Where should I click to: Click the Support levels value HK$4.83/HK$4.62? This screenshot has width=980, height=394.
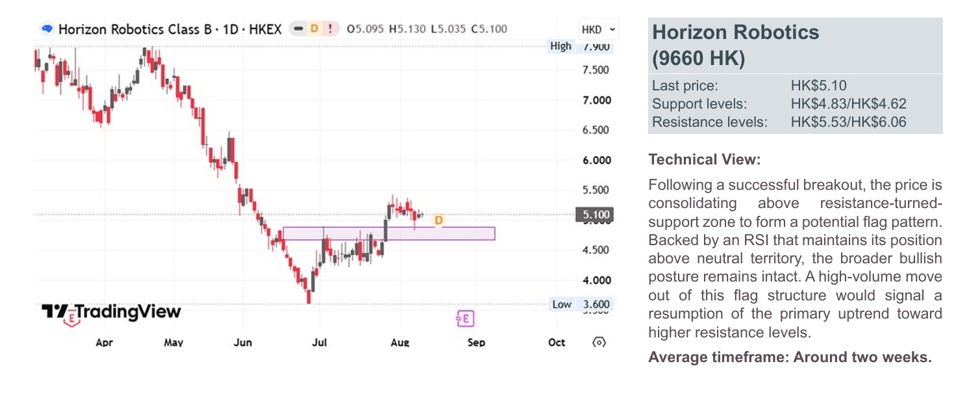(x=848, y=104)
